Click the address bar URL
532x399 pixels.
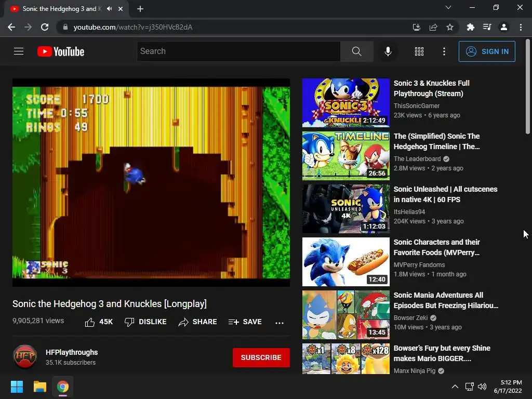point(133,27)
